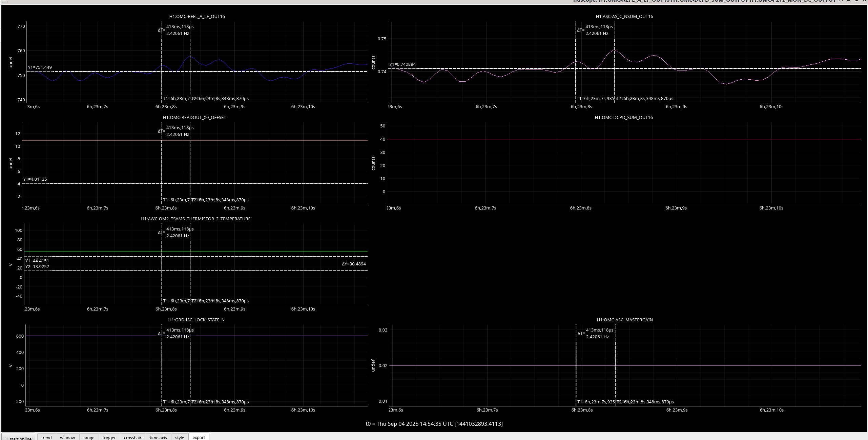
Task: Click the t0 timestamp text at bottom
Action: point(434,424)
